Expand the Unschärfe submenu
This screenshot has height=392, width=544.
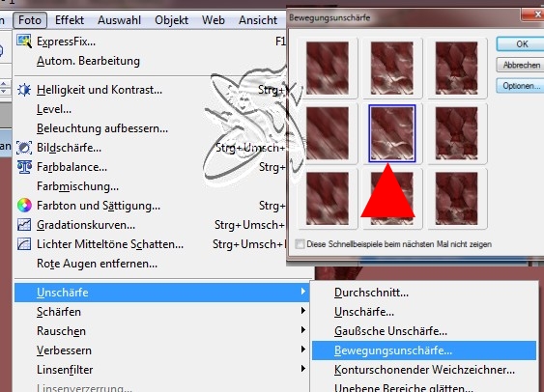pos(161,293)
